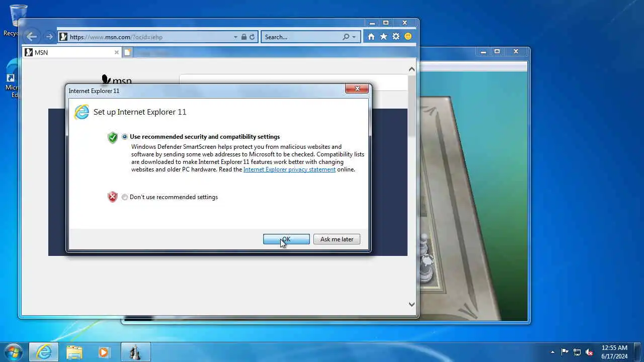Image resolution: width=644 pixels, height=362 pixels.
Task: Switch to Chess game taskbar icon
Action: click(x=135, y=352)
